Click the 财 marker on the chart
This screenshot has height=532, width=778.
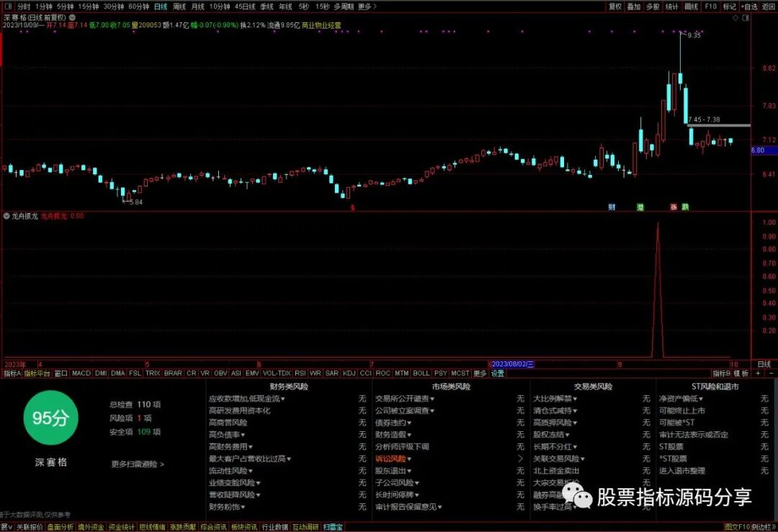click(x=612, y=207)
